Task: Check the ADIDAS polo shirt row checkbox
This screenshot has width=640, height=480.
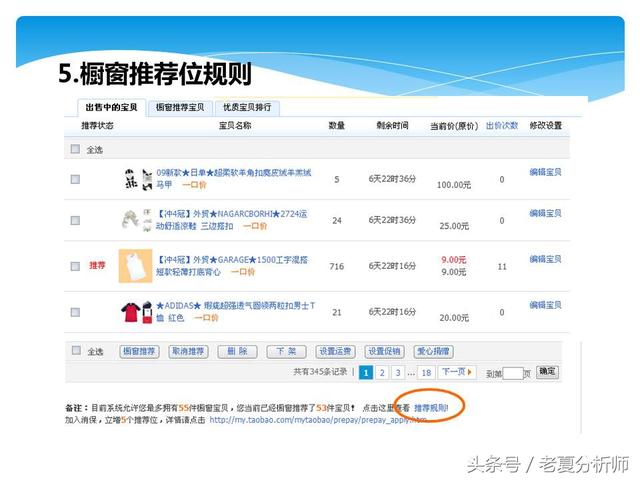Action: point(75,312)
